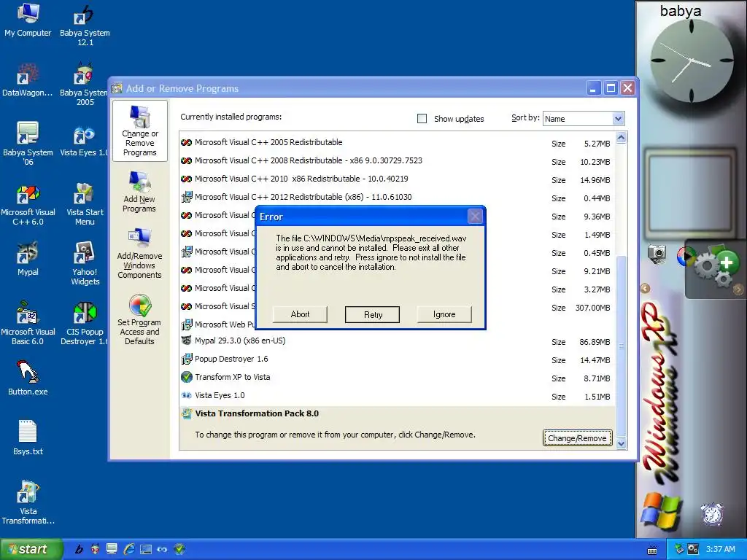
Task: Open Vista Eyes desktop shortcut
Action: click(x=84, y=141)
